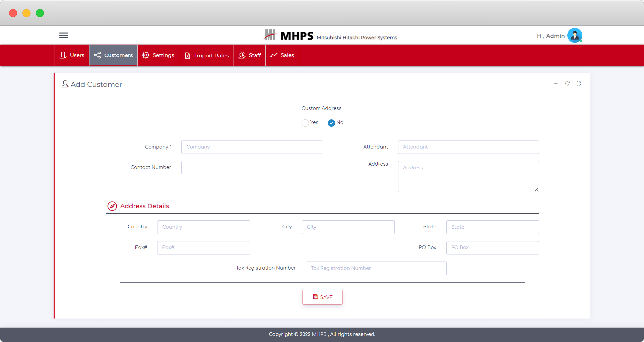
Task: Click the Address Details compass icon
Action: pyautogui.click(x=112, y=206)
